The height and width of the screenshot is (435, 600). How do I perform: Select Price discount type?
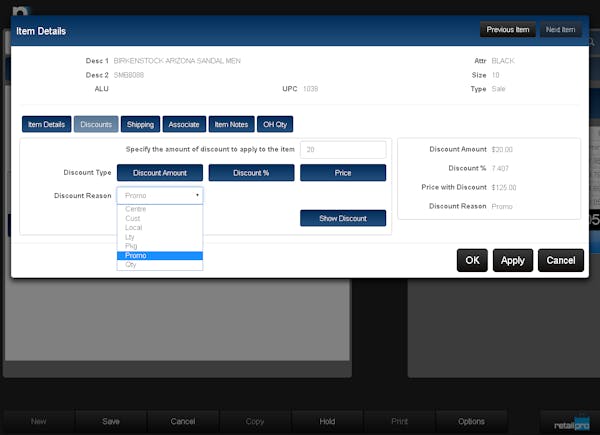tap(343, 173)
